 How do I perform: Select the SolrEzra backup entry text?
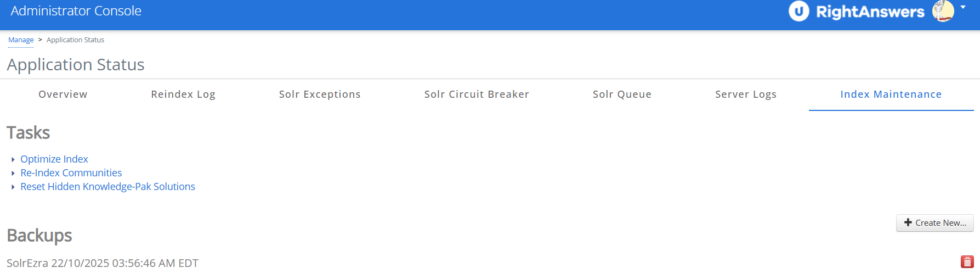click(103, 263)
